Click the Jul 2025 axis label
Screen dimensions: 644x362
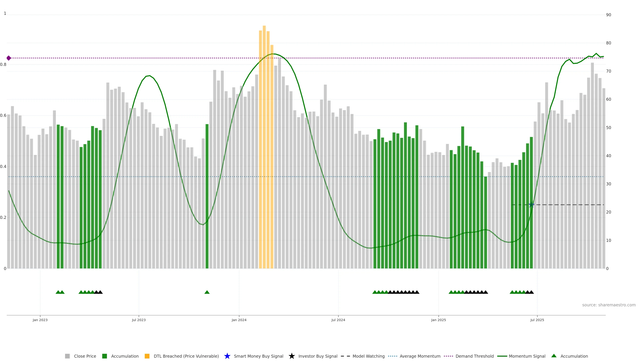(537, 320)
